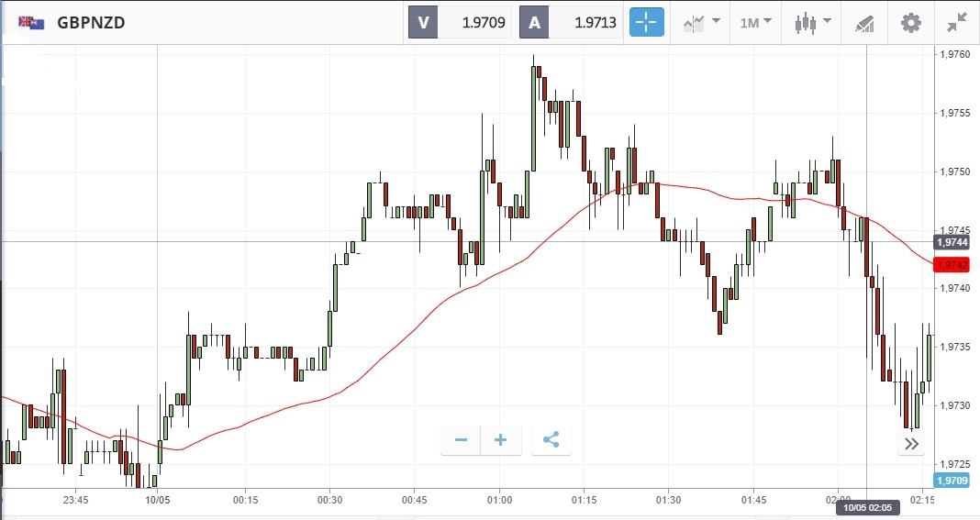The image size is (980, 520).
Task: Select the drawing tools pencil icon
Action: [x=863, y=22]
